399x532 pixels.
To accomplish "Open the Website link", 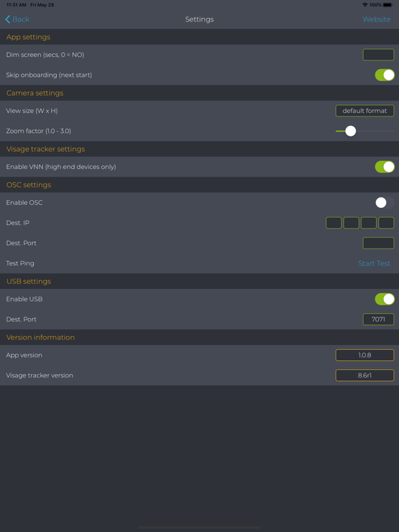I will click(376, 19).
